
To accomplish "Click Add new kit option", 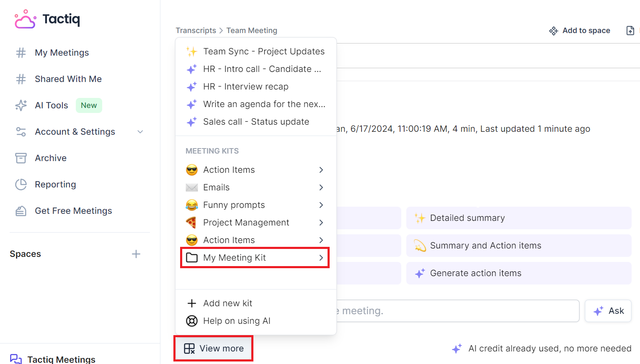I will click(x=256, y=303).
